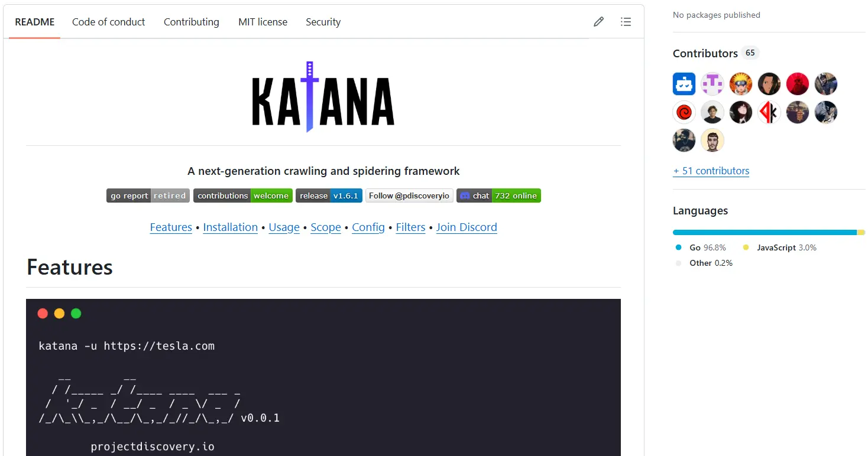Follow the Scope link
868x456 pixels.
click(326, 227)
